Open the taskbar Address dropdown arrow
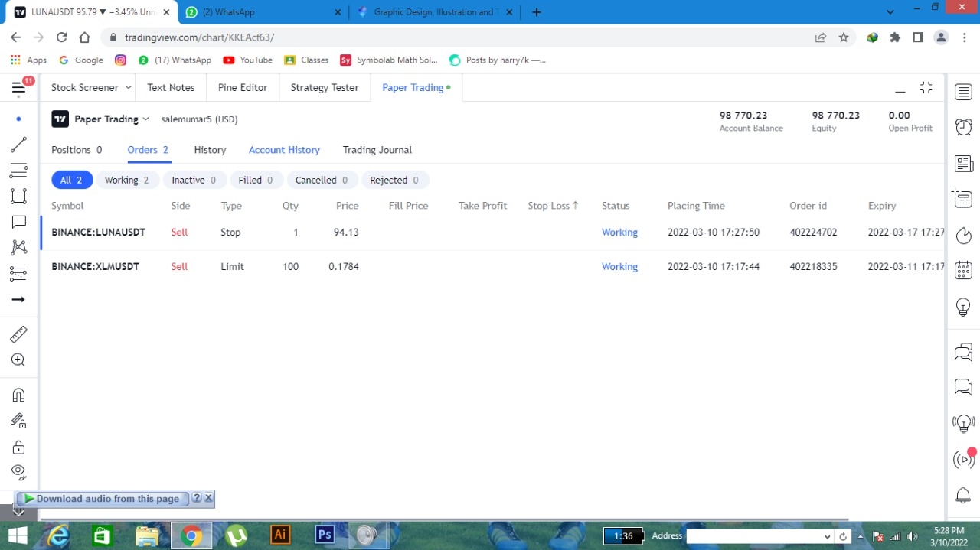This screenshot has height=550, width=980. point(827,536)
